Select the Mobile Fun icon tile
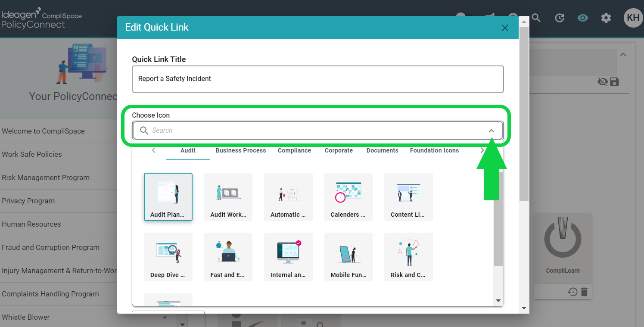The height and width of the screenshot is (327, 644). click(348, 257)
